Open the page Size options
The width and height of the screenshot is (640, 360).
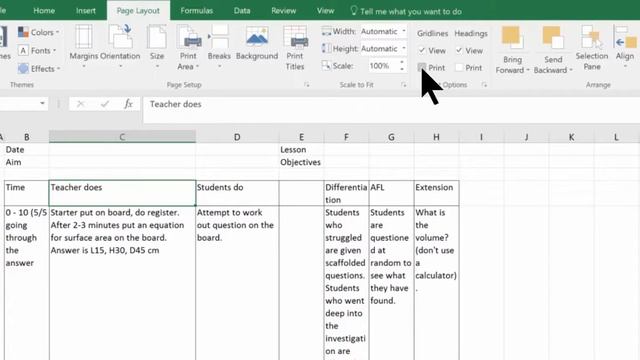tap(157, 47)
